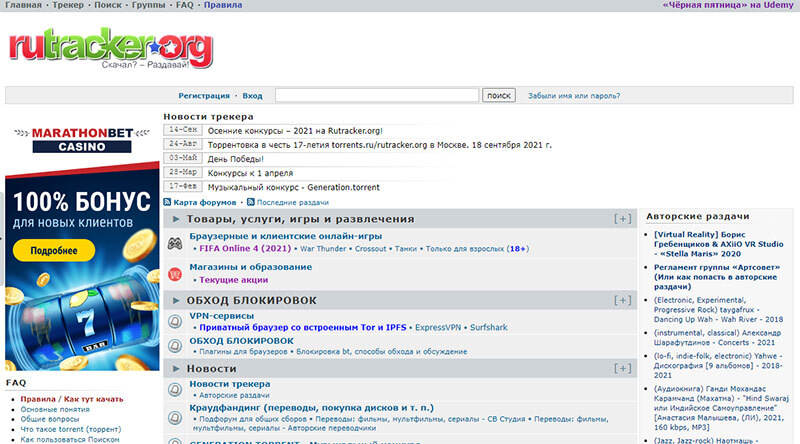Open news Музыкальный конкурс - Generation.torrent

pos(293,187)
